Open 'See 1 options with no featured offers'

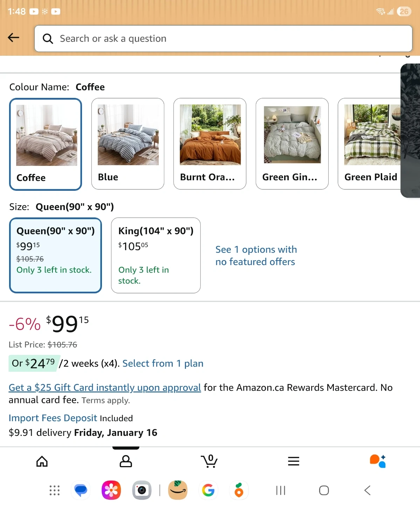click(x=256, y=255)
